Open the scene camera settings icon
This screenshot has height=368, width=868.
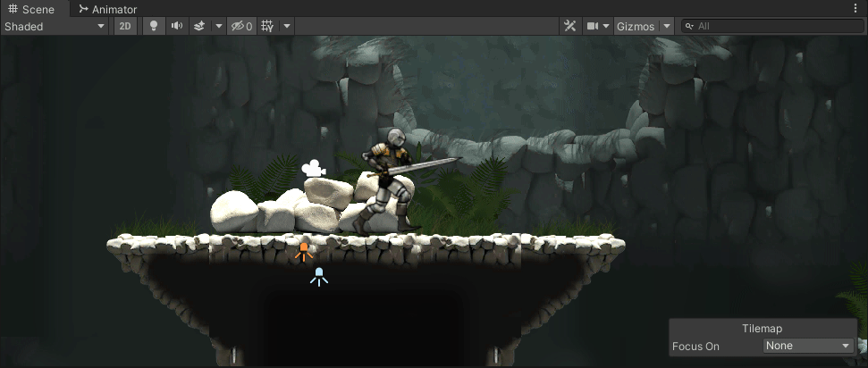pos(593,26)
